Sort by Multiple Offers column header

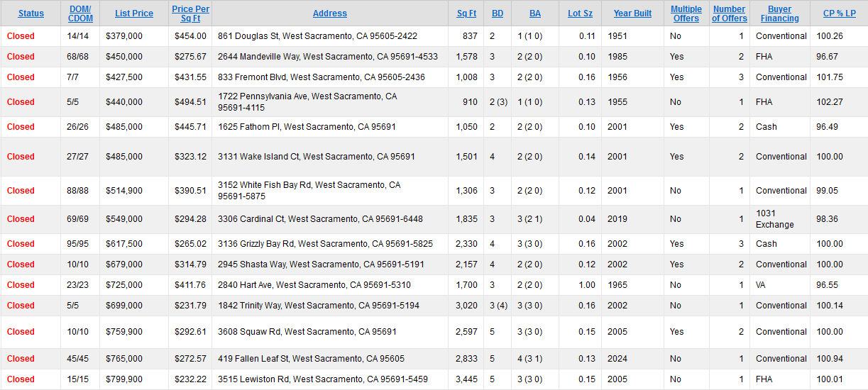[686, 13]
